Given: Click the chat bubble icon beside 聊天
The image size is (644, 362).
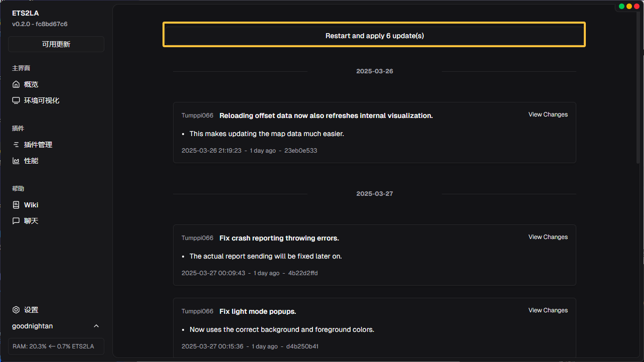Looking at the screenshot, I should click(16, 221).
